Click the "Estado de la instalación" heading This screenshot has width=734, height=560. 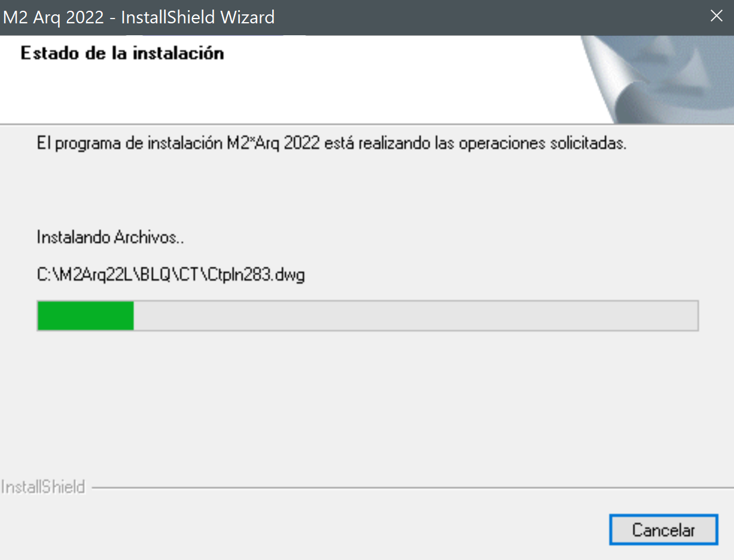click(122, 53)
